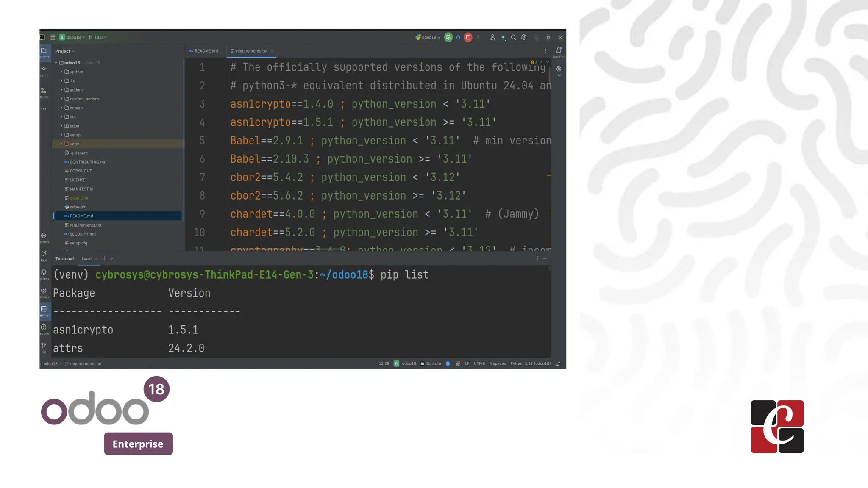Select requirements.txt in the project tree

point(85,225)
